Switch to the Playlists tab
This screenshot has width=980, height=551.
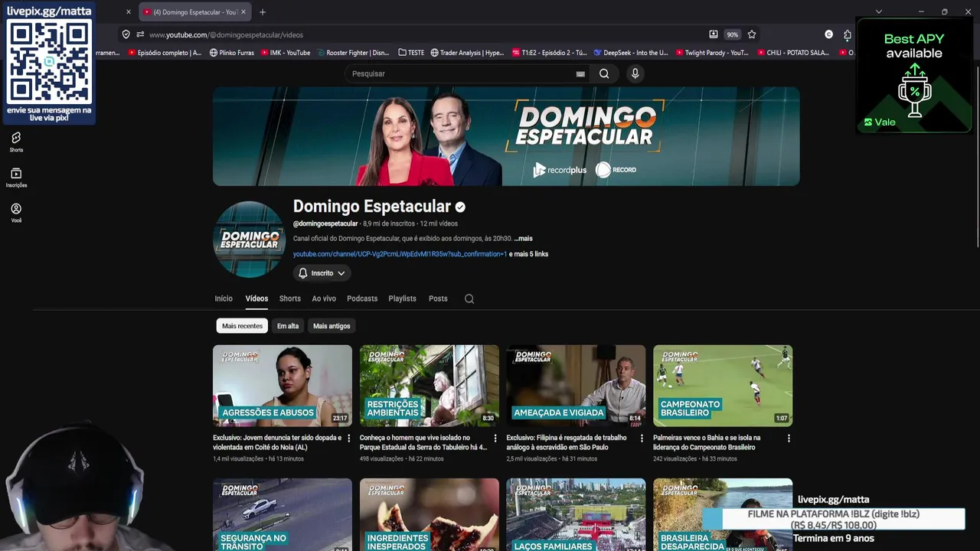click(402, 298)
